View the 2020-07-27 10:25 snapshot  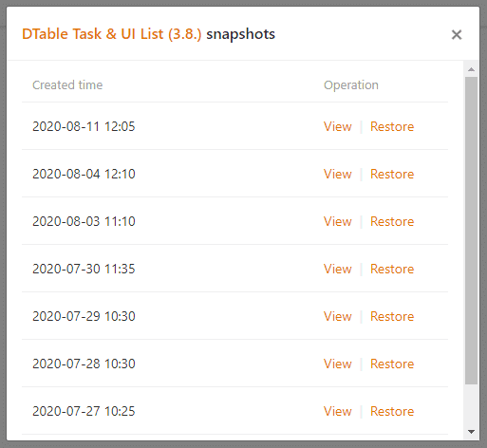click(x=337, y=411)
